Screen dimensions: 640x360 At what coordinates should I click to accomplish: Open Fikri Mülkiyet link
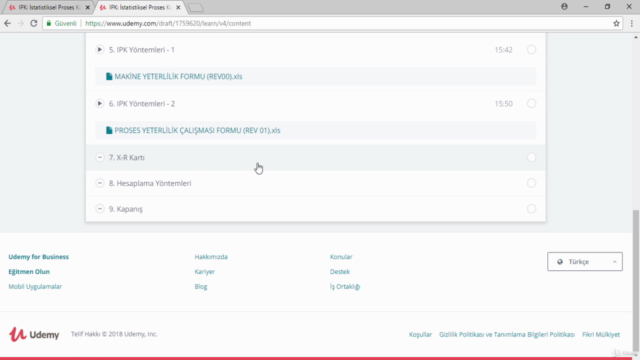(601, 334)
